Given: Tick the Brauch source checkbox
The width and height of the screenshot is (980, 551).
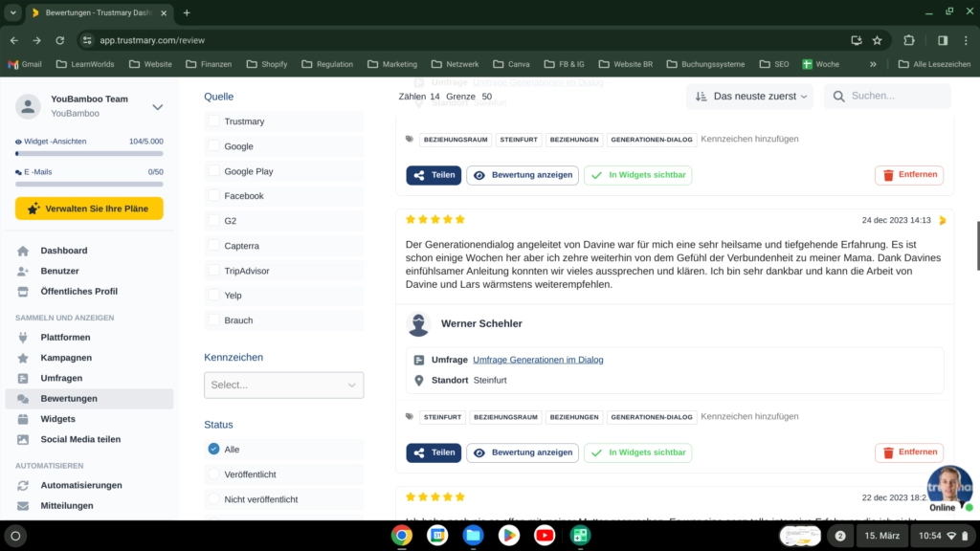Looking at the screenshot, I should click(213, 320).
